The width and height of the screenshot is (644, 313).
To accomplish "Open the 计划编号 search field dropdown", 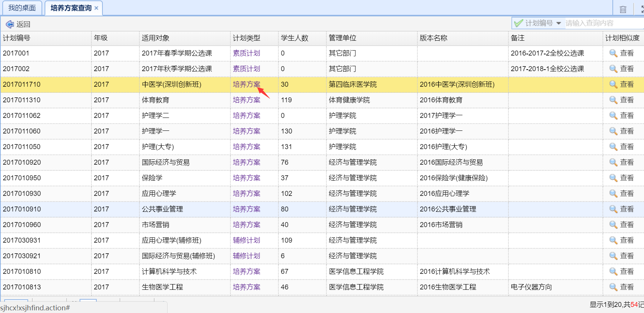I will click(559, 23).
